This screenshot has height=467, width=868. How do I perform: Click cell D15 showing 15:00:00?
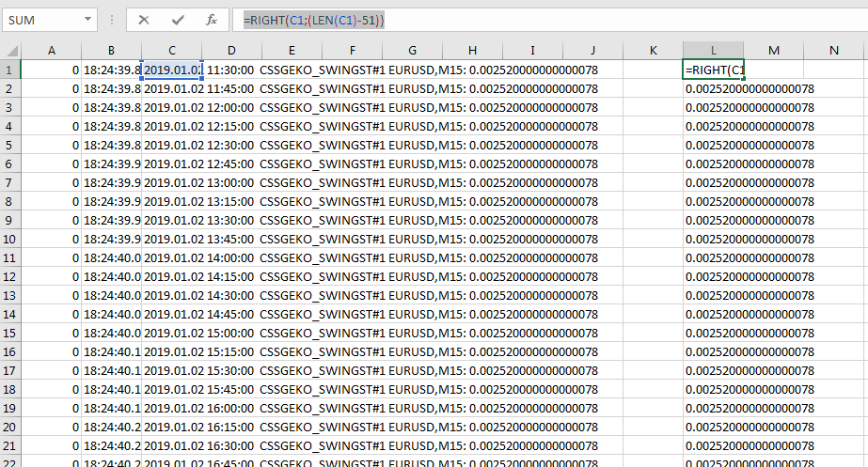tap(231, 333)
